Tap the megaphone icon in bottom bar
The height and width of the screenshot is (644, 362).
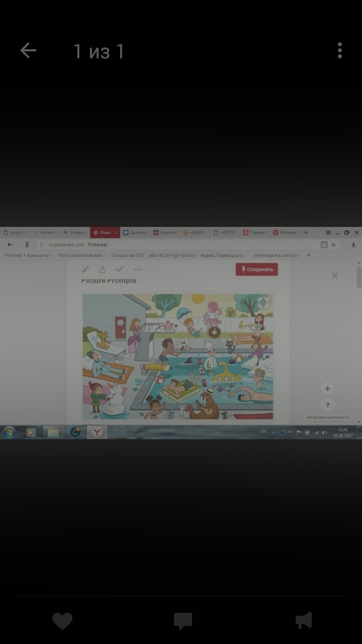click(x=303, y=621)
